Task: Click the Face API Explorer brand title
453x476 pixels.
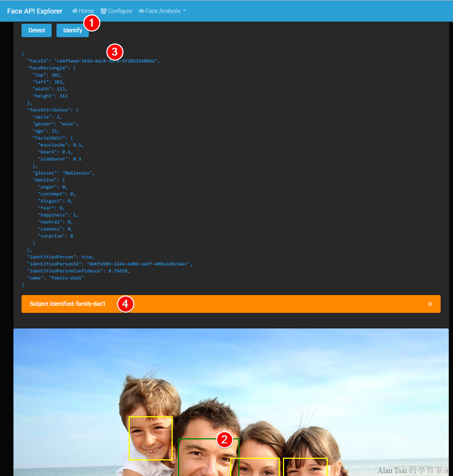Action: 34,11
